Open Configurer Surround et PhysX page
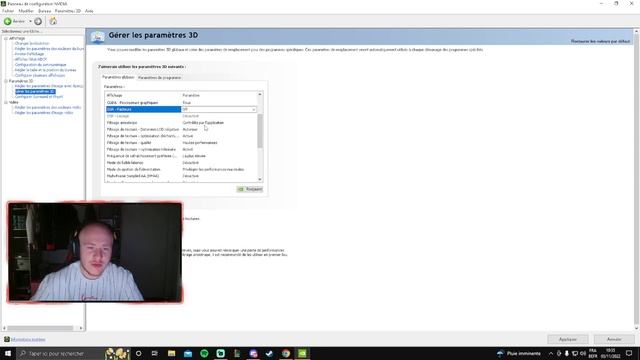The width and height of the screenshot is (640, 360). coord(39,97)
